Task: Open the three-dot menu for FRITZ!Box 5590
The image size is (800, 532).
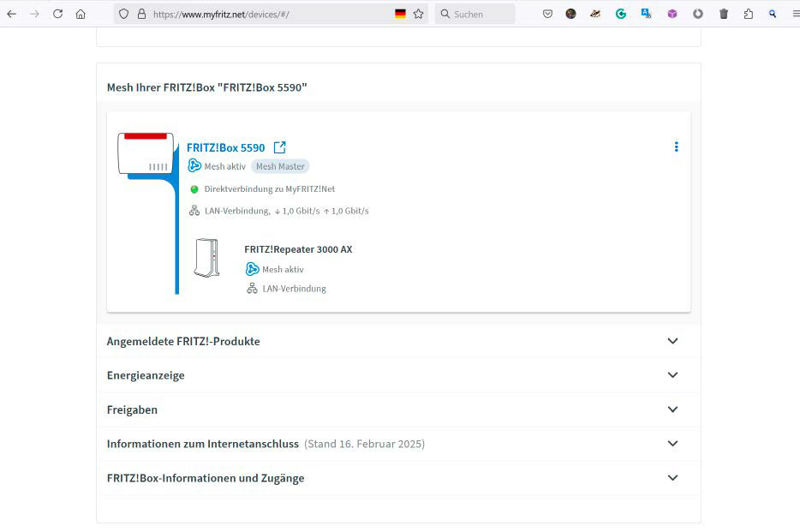Action: click(677, 146)
